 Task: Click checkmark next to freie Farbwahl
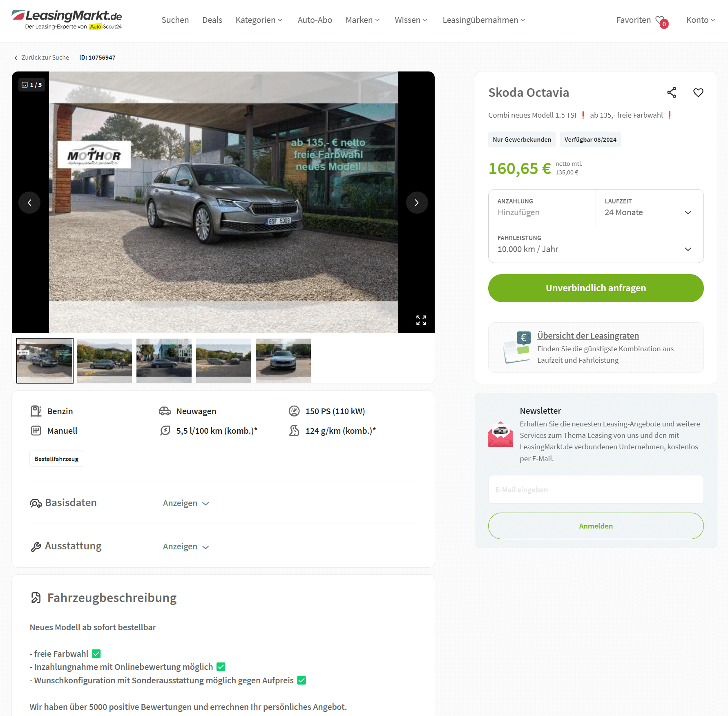click(96, 654)
